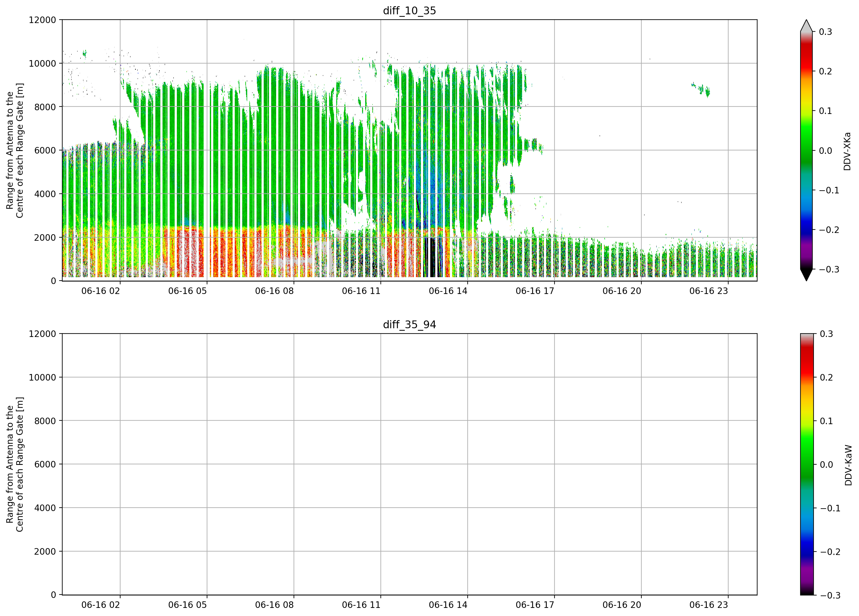The width and height of the screenshot is (859, 616).
Task: Click the 0.3 tick on DDV-XKa colorbar
Action: click(x=825, y=32)
